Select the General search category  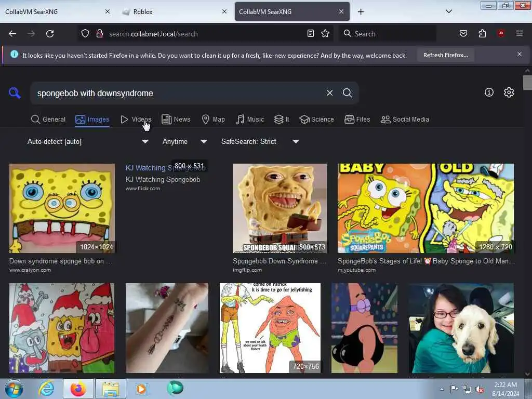(x=48, y=119)
